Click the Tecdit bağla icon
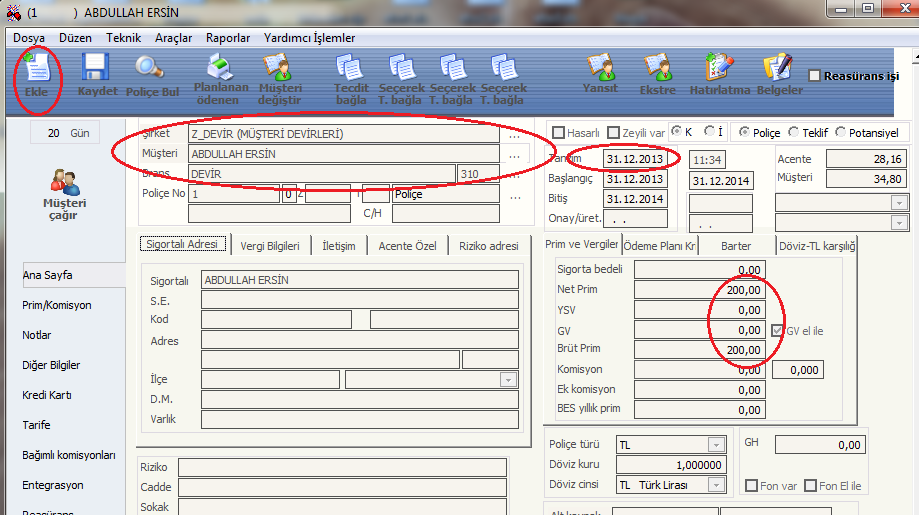The image size is (919, 515). [351, 70]
